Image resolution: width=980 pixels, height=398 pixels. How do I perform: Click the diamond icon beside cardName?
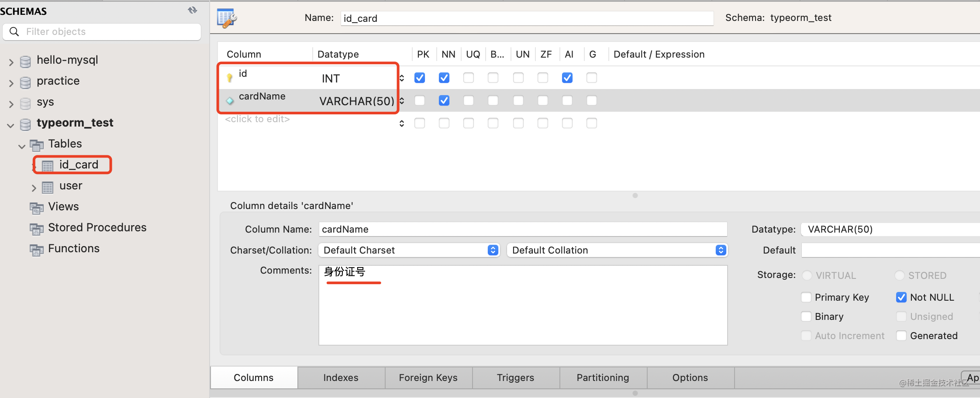coord(230,101)
